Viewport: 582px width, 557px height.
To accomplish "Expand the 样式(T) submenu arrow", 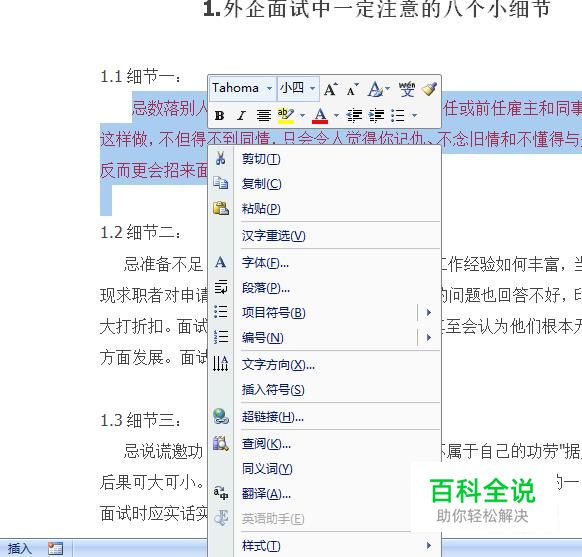I will pyautogui.click(x=429, y=545).
